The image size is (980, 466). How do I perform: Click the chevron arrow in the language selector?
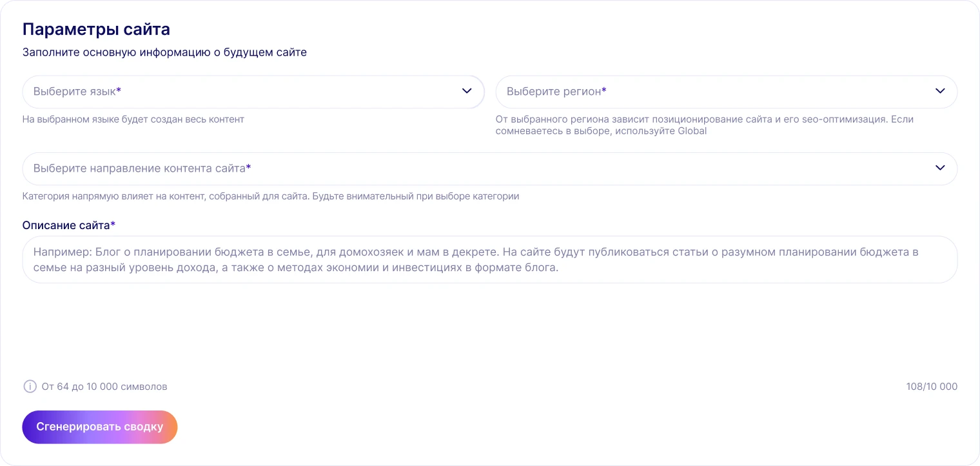coord(467,91)
